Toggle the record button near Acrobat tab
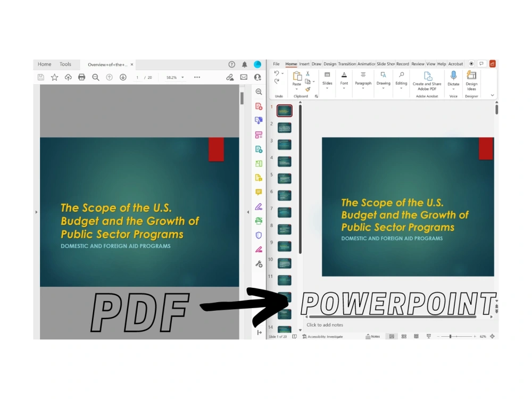Viewport: 532px width, 399px height. click(x=471, y=64)
